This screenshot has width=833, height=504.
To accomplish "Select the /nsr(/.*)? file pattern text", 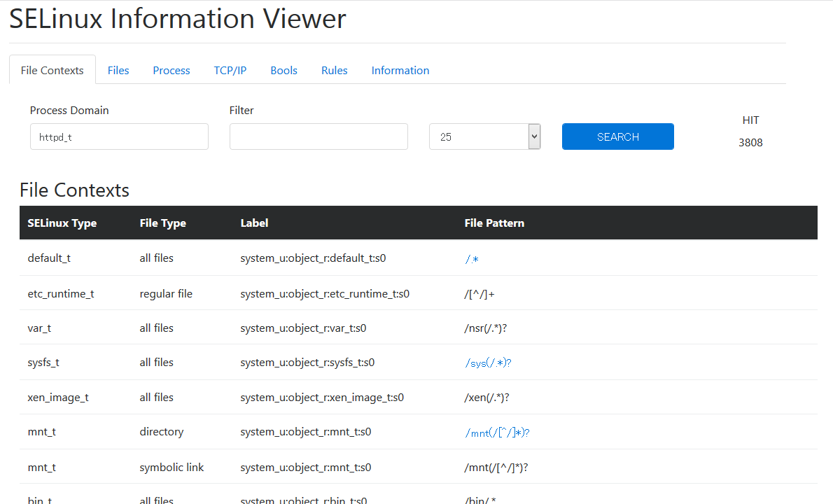I will click(486, 328).
